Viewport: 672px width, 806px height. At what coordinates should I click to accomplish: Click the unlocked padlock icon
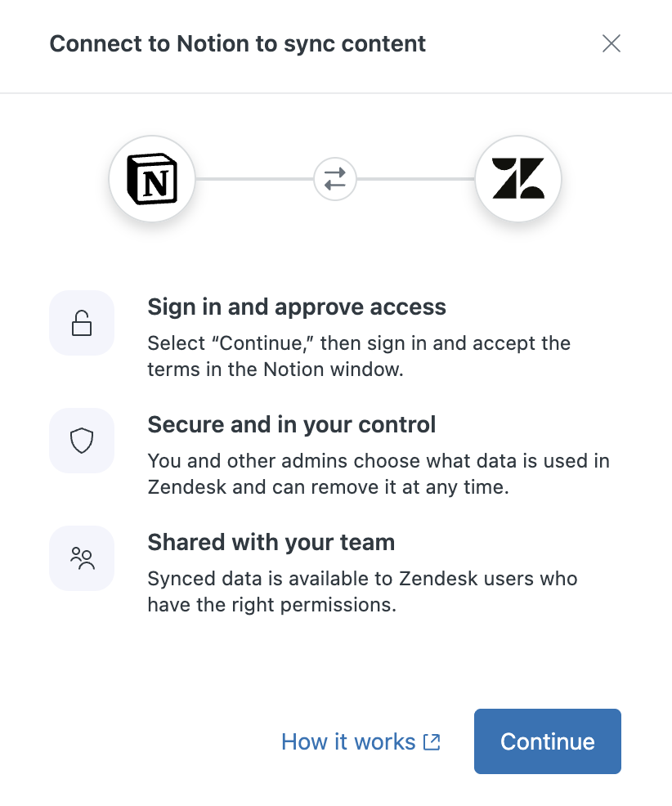pos(82,324)
